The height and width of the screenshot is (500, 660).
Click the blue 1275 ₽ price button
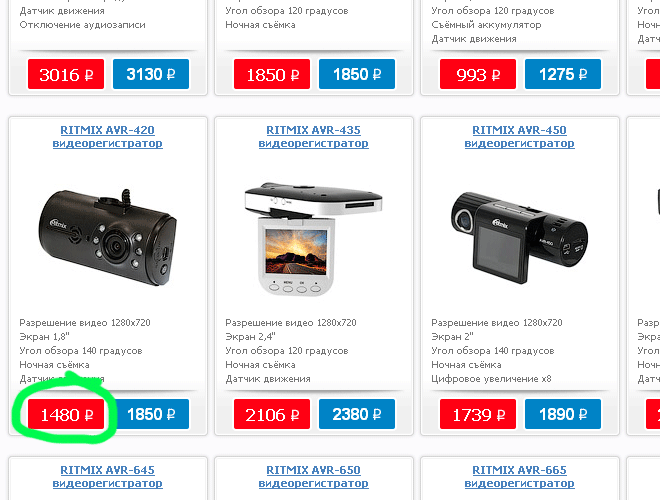click(563, 74)
